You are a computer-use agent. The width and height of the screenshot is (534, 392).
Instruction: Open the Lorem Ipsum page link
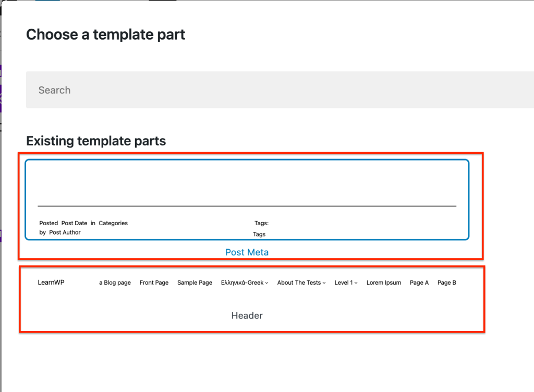pos(384,283)
